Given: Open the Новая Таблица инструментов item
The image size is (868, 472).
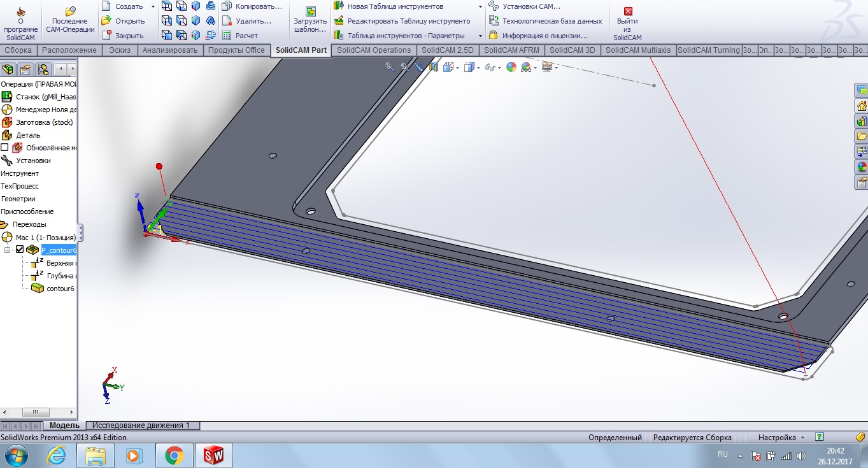Looking at the screenshot, I should point(388,6).
